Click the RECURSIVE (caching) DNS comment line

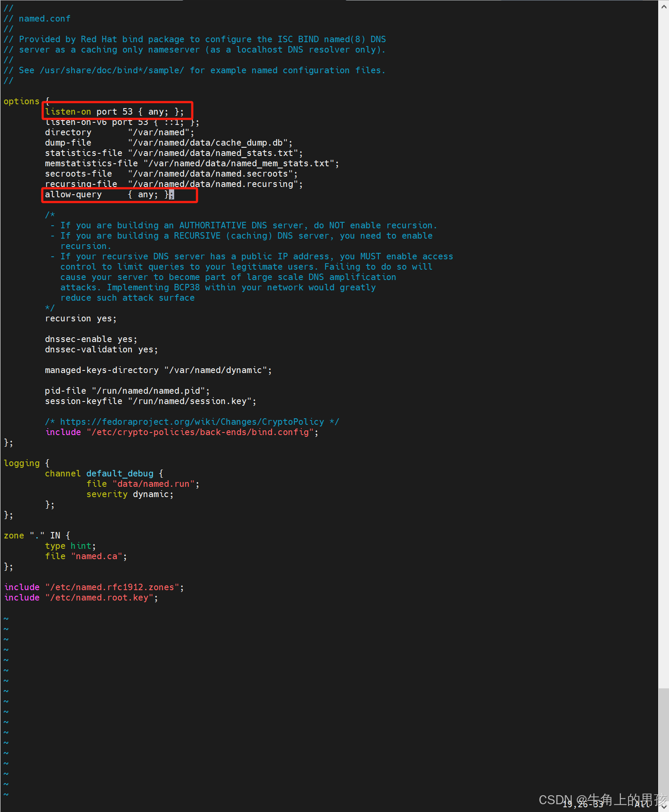[x=241, y=236]
